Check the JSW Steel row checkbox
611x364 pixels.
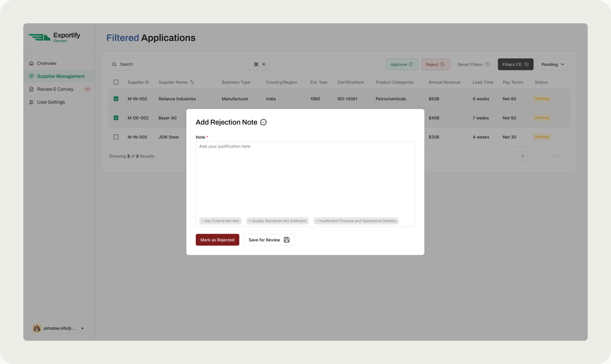click(116, 137)
